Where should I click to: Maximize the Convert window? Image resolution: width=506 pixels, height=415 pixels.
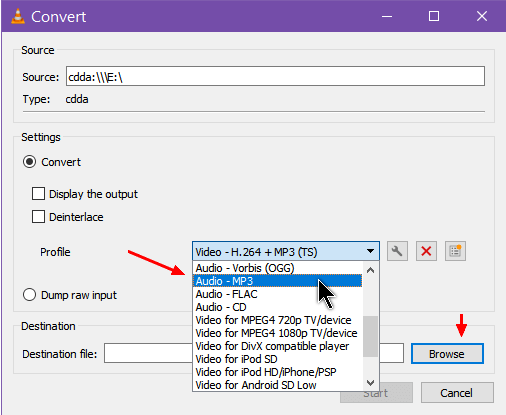coord(434,16)
